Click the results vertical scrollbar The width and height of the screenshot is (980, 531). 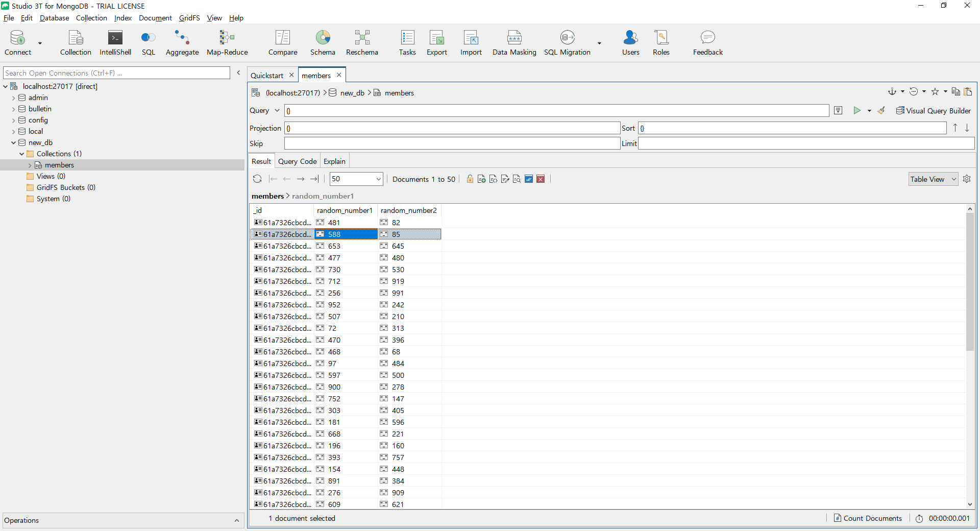pyautogui.click(x=970, y=281)
